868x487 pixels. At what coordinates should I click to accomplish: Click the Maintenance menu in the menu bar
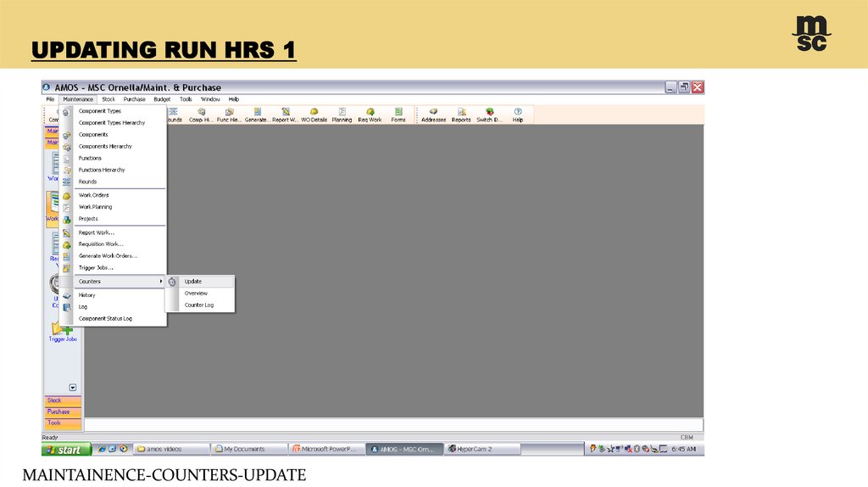tap(78, 99)
